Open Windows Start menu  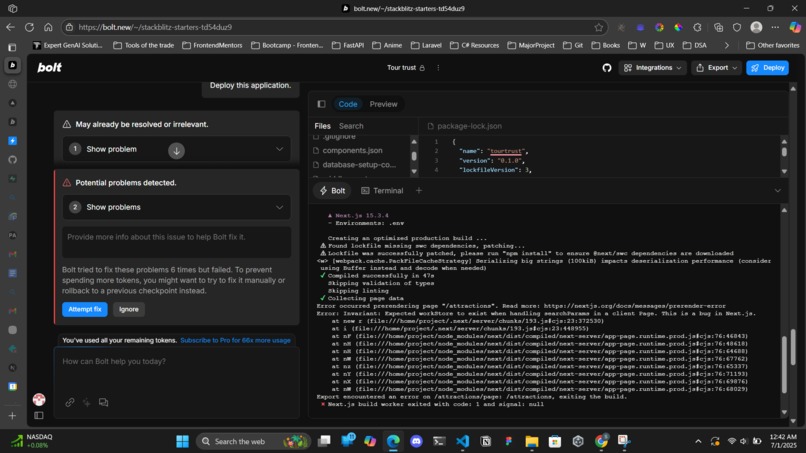[182, 441]
